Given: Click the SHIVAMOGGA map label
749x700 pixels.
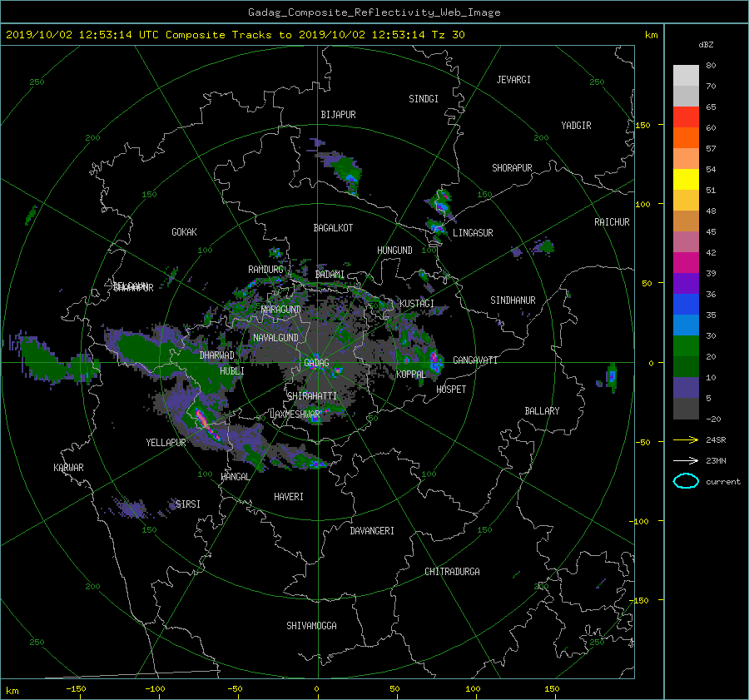Looking at the screenshot, I should [311, 626].
